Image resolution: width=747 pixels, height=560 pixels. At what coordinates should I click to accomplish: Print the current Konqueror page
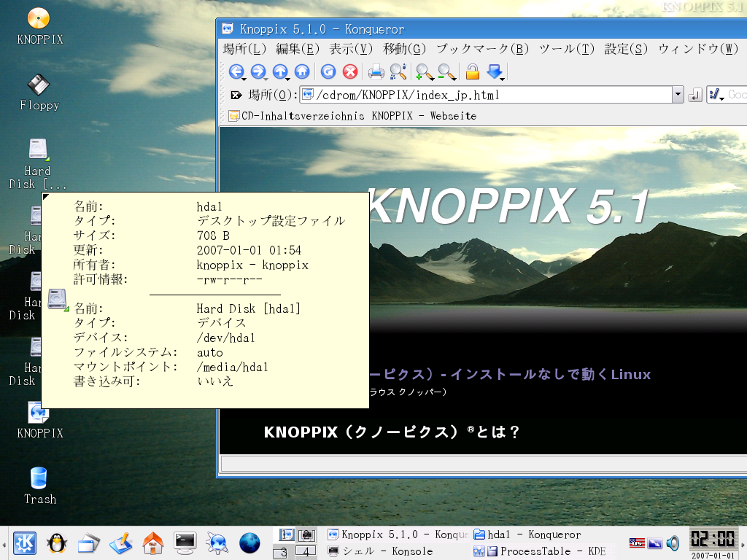376,72
